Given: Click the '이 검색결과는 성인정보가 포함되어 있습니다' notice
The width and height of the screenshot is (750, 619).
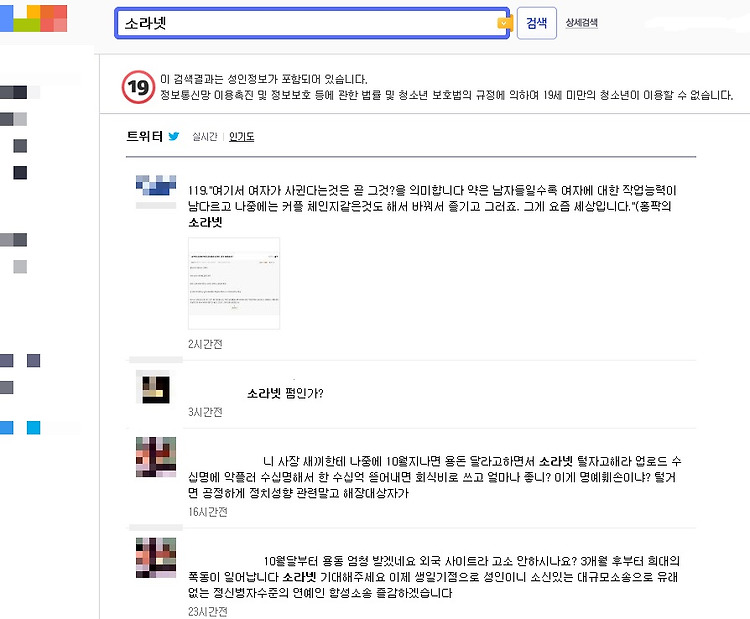Looking at the screenshot, I should click(x=264, y=79).
